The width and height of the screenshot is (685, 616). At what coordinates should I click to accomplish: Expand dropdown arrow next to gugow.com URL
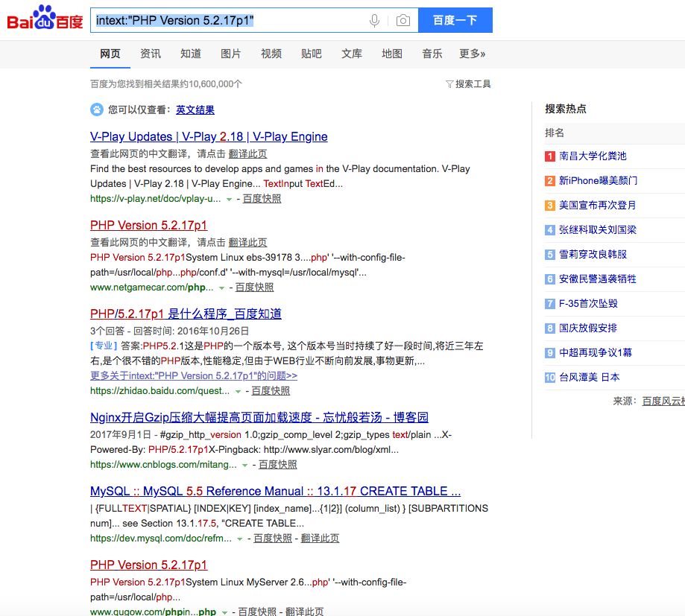[224, 612]
